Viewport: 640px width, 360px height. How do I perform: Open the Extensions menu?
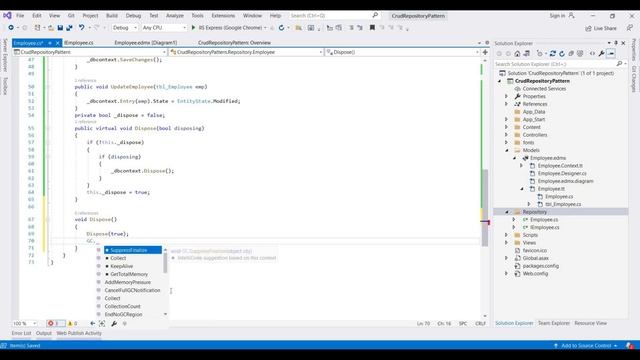point(223,16)
